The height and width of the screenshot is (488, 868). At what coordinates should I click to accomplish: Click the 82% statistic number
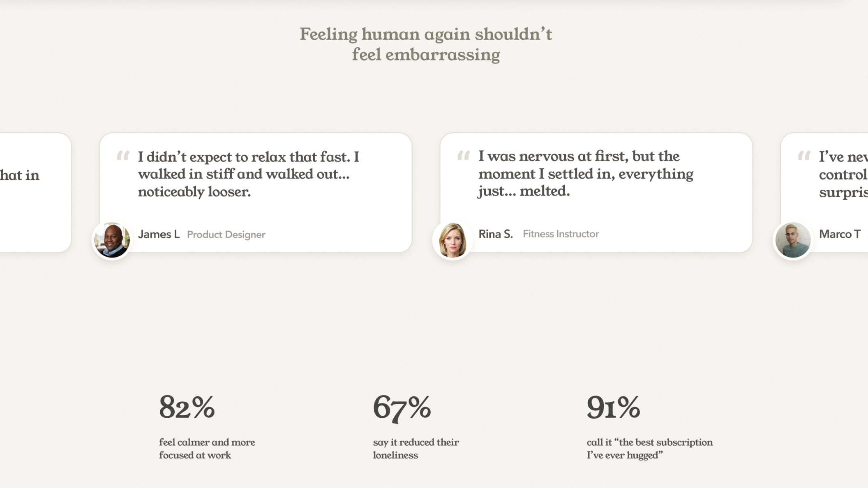tap(187, 407)
